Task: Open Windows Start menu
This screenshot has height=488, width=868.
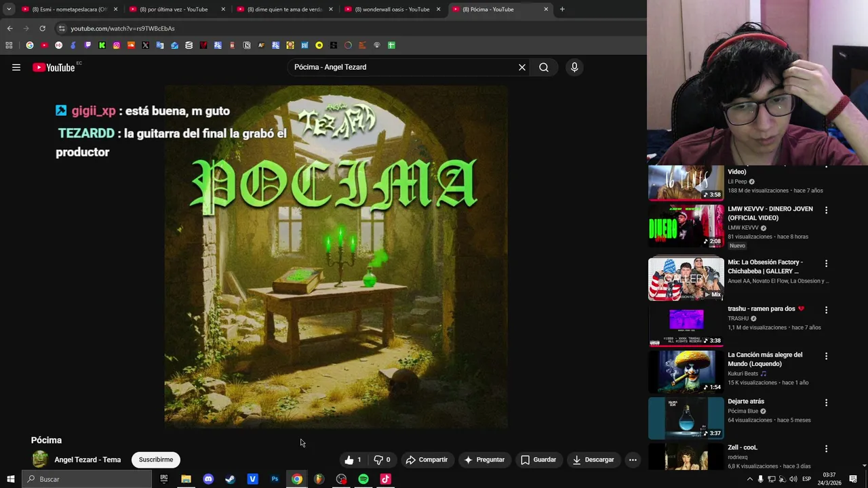Action: point(10,479)
